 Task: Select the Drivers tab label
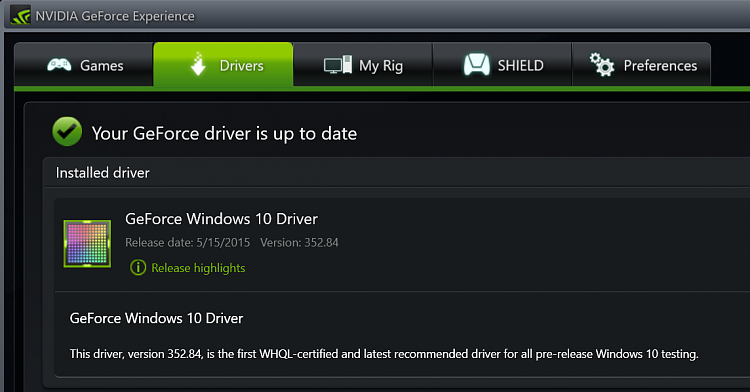pyautogui.click(x=241, y=65)
